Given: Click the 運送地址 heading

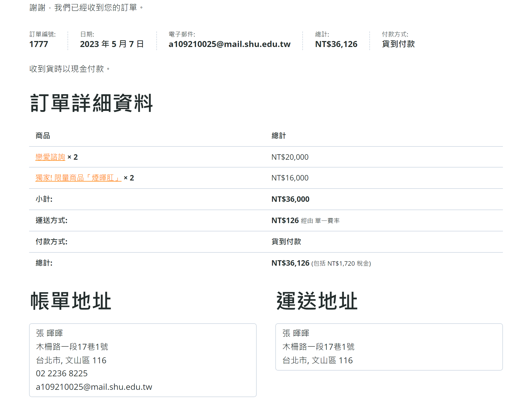Looking at the screenshot, I should point(317,301).
